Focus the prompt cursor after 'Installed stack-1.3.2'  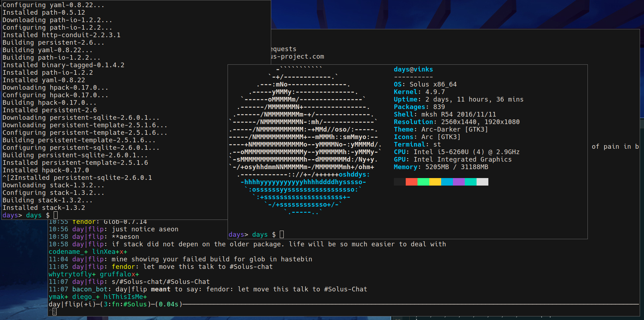(x=55, y=215)
